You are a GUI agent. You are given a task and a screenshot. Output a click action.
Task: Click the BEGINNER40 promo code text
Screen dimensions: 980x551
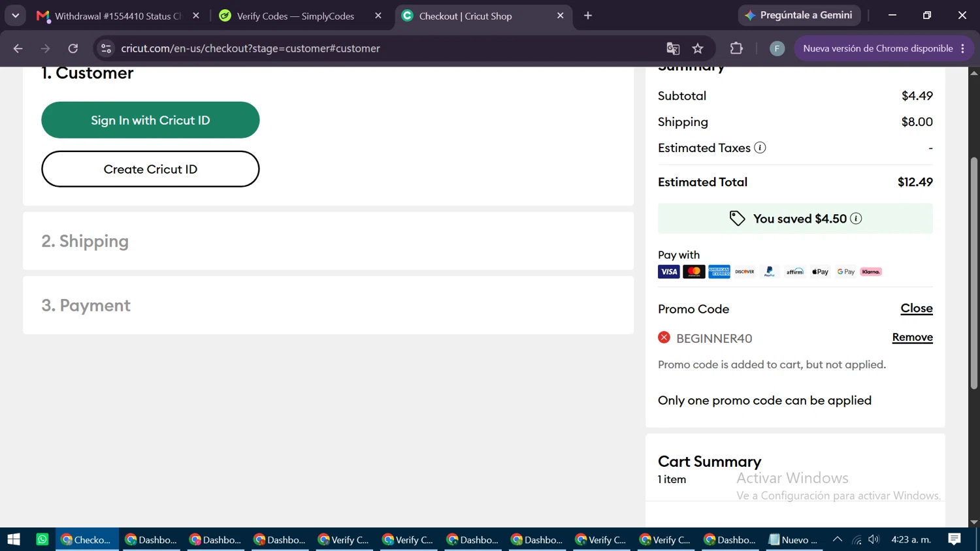tap(714, 338)
